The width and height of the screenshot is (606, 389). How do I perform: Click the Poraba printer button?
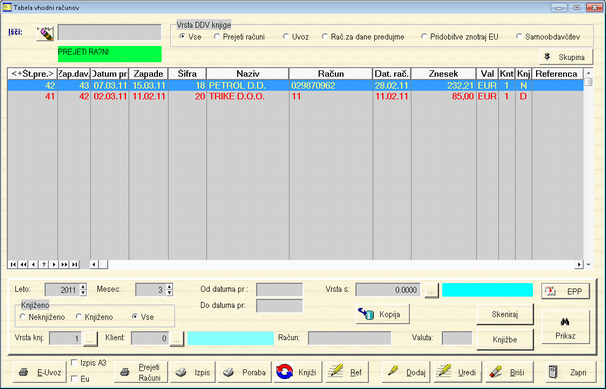coord(245,372)
